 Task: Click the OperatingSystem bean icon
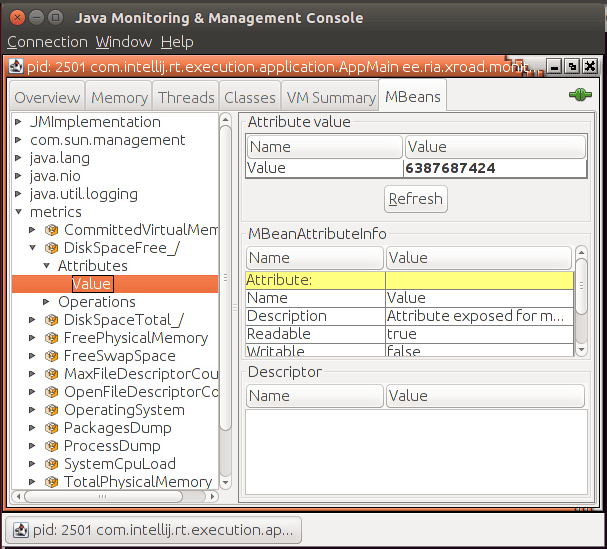coord(52,410)
